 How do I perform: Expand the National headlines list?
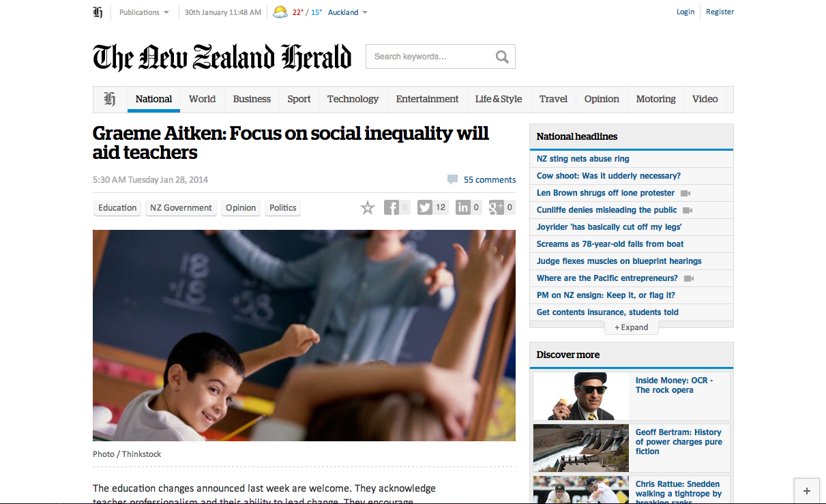pyautogui.click(x=632, y=327)
